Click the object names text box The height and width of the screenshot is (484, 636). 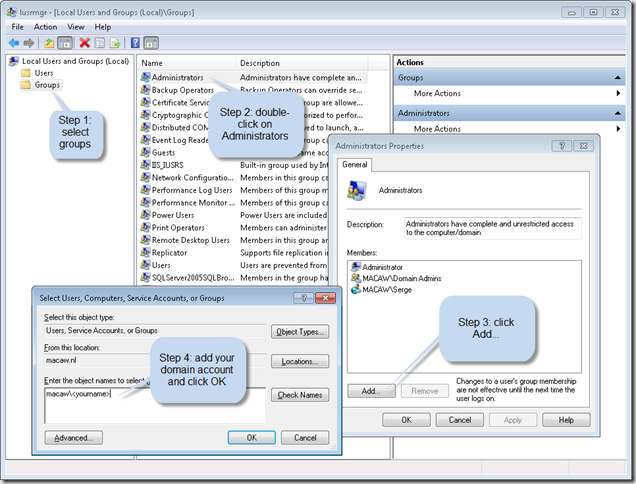155,405
